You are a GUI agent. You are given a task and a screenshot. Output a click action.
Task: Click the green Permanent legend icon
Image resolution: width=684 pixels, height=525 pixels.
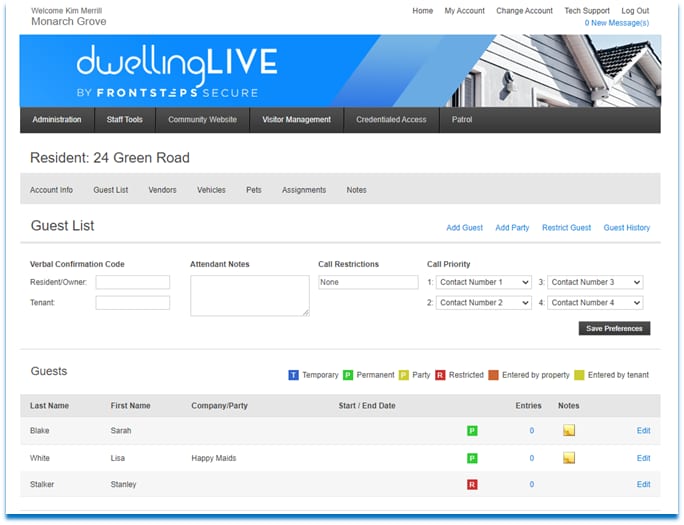pos(348,375)
